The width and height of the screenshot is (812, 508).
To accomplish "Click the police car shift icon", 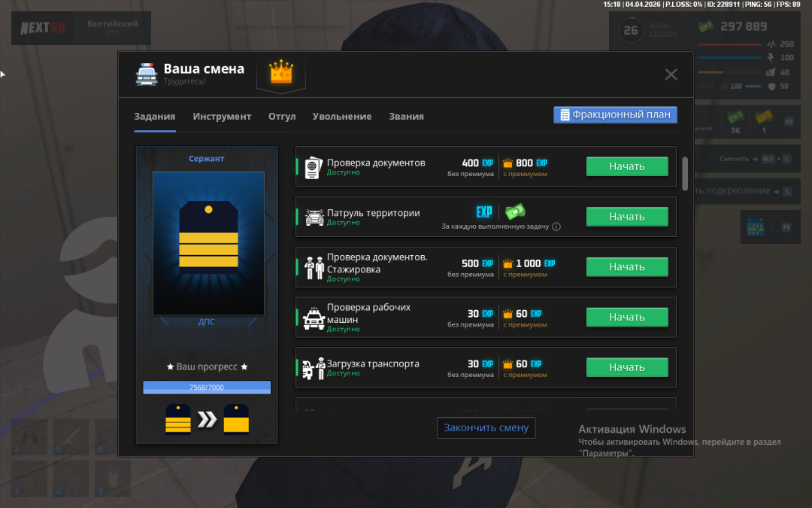I will click(147, 74).
